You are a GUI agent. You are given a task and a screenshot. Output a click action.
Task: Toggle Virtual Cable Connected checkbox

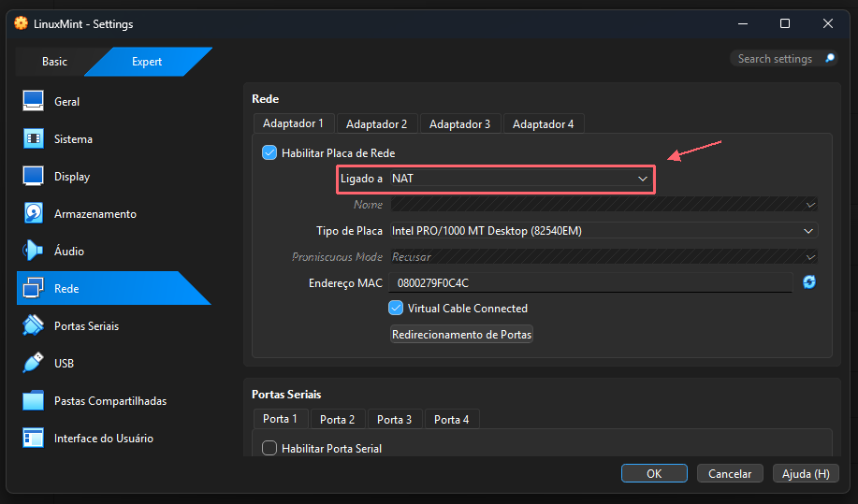396,308
